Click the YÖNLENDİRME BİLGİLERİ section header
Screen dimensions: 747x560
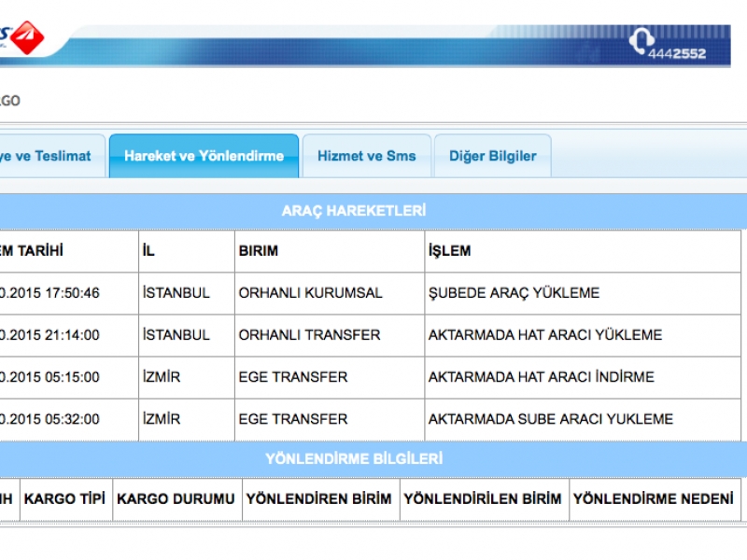354,458
